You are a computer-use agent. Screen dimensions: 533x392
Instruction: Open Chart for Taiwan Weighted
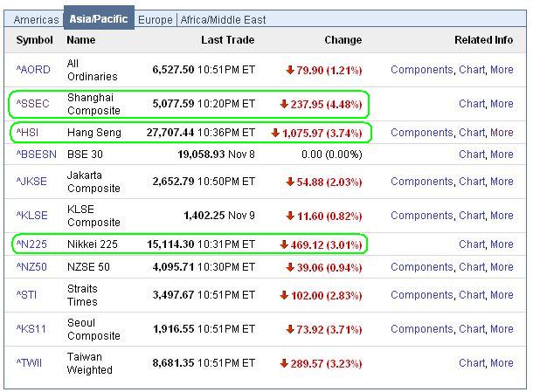click(471, 363)
